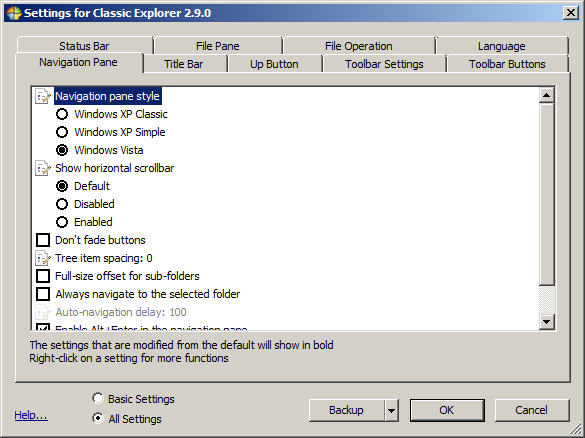Select Disabled for horizontal scrollbar

62,204
